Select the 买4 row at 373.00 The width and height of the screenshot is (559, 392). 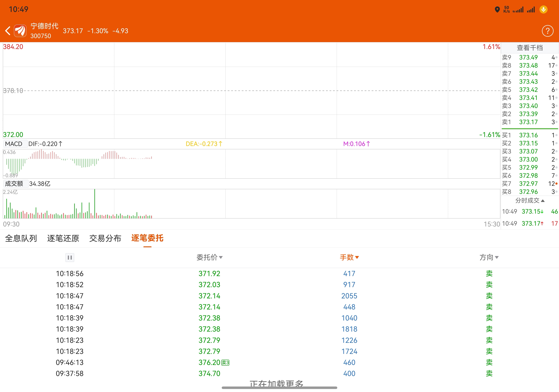(530, 159)
